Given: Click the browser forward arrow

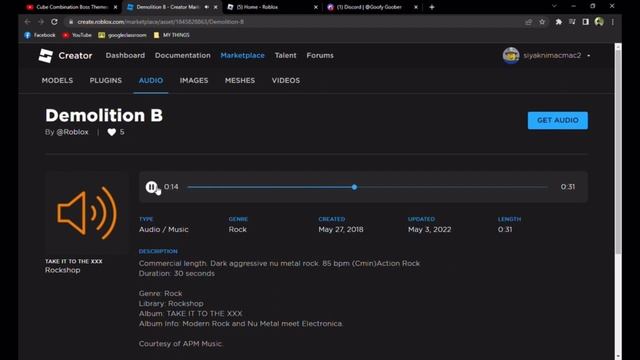Looking at the screenshot, I should [x=41, y=22].
